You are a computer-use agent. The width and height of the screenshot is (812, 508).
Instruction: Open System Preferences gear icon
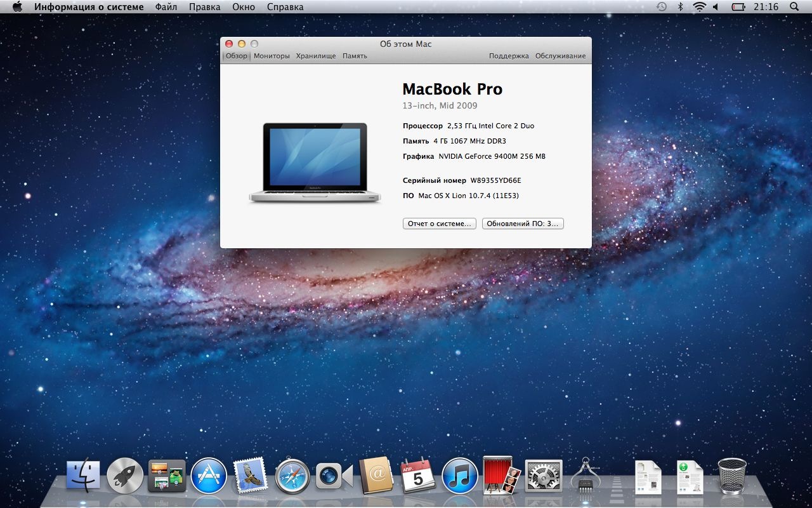(x=544, y=476)
